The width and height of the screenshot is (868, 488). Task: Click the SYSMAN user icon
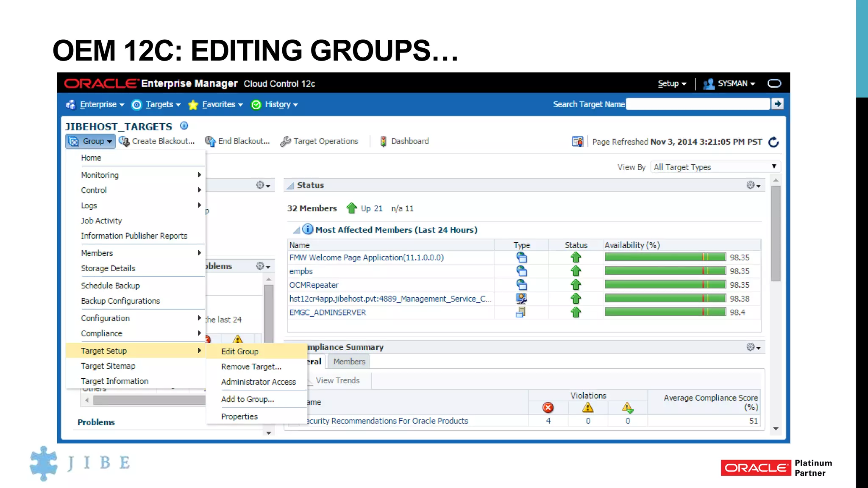[709, 84]
